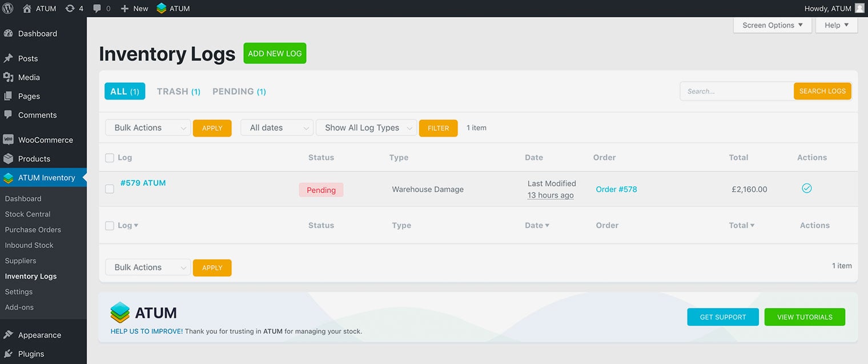Click the Warehouse Damage type cell
This screenshot has width=868, height=364.
point(428,189)
